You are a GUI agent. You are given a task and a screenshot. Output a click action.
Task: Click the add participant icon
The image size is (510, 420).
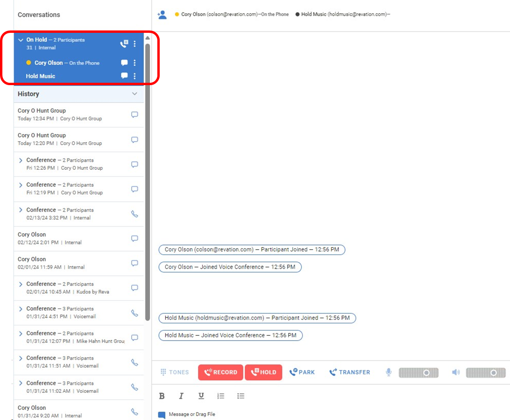162,15
